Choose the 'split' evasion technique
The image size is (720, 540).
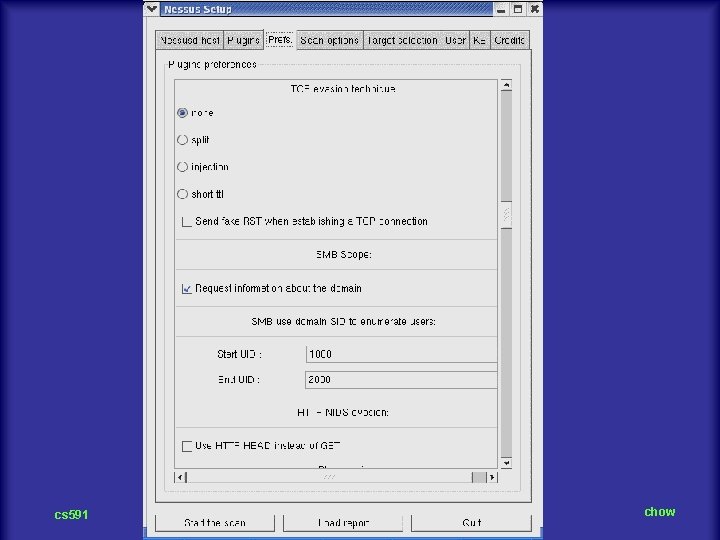[182, 140]
